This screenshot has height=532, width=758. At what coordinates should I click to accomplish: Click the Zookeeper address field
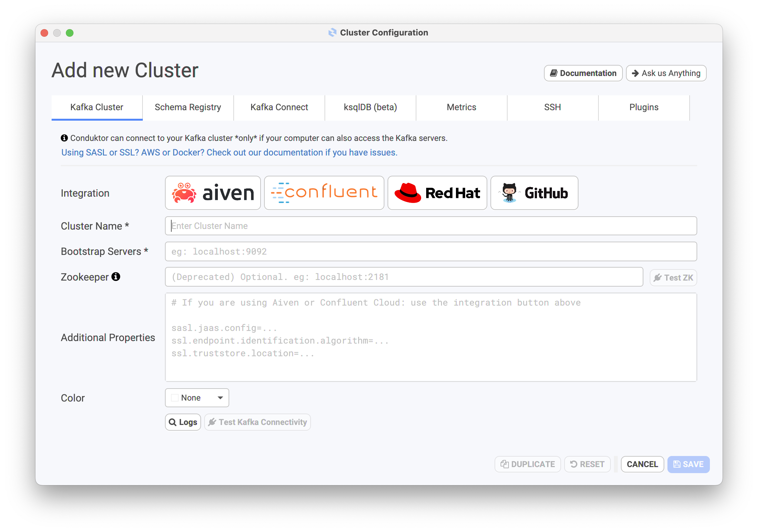(x=404, y=277)
